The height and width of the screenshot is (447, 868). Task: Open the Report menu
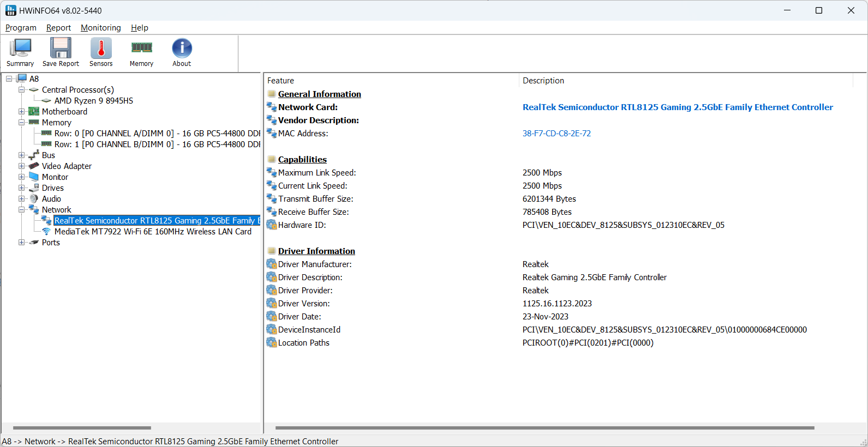pyautogui.click(x=58, y=28)
